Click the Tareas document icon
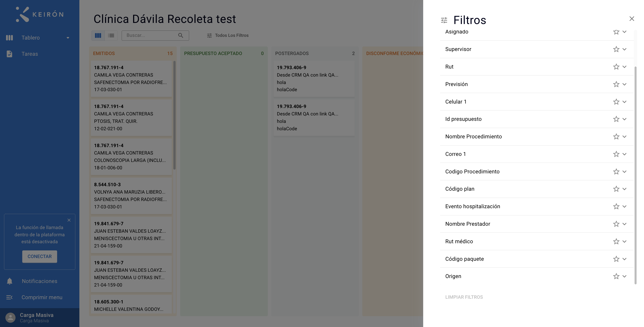 coord(9,54)
